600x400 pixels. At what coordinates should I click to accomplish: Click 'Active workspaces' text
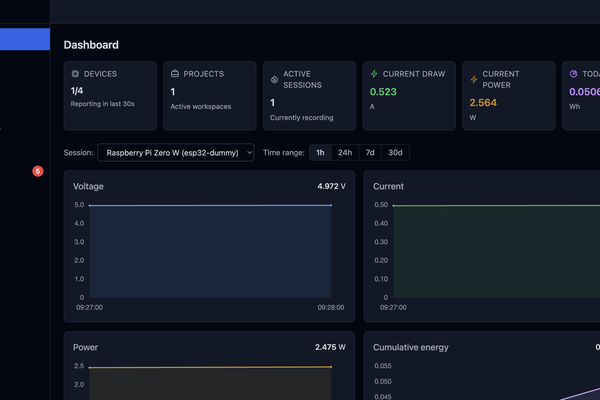201,106
